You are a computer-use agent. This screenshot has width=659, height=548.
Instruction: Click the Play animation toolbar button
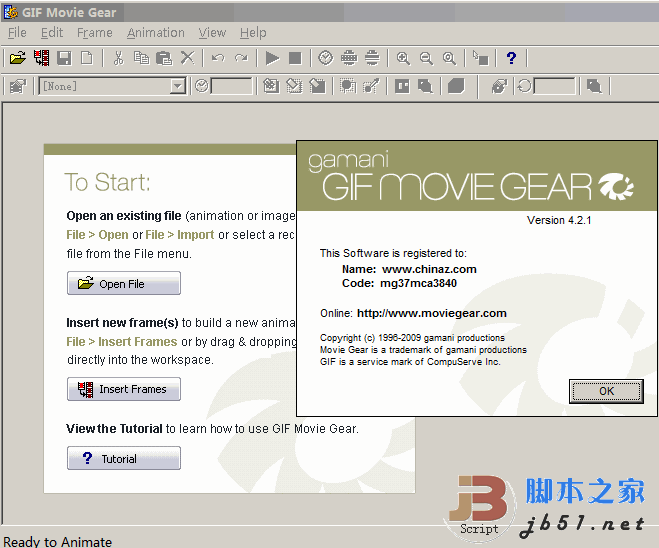click(x=272, y=58)
